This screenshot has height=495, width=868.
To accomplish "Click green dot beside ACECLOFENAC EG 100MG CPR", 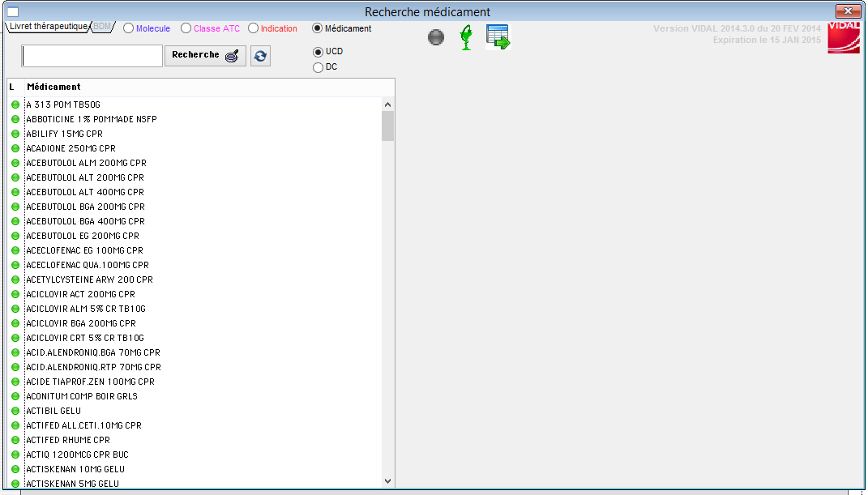I will pos(15,250).
